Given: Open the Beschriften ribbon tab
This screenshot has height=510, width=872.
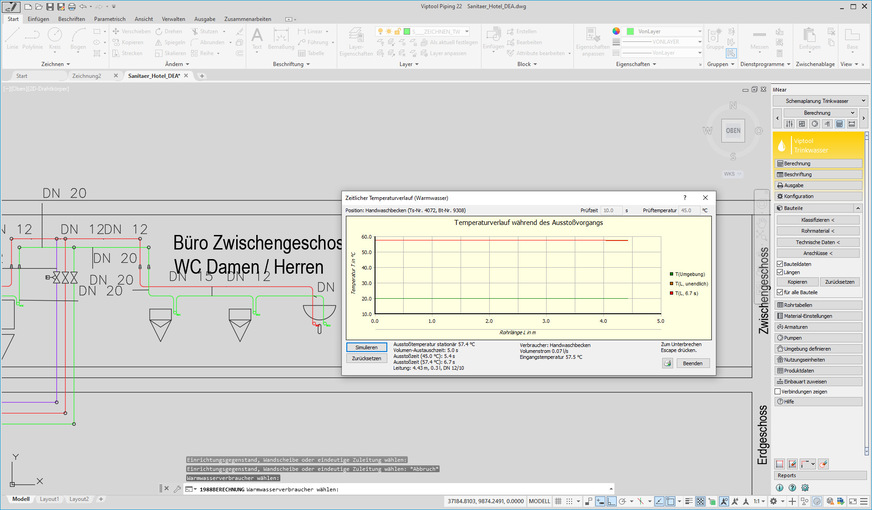Looking at the screenshot, I should pyautogui.click(x=72, y=19).
